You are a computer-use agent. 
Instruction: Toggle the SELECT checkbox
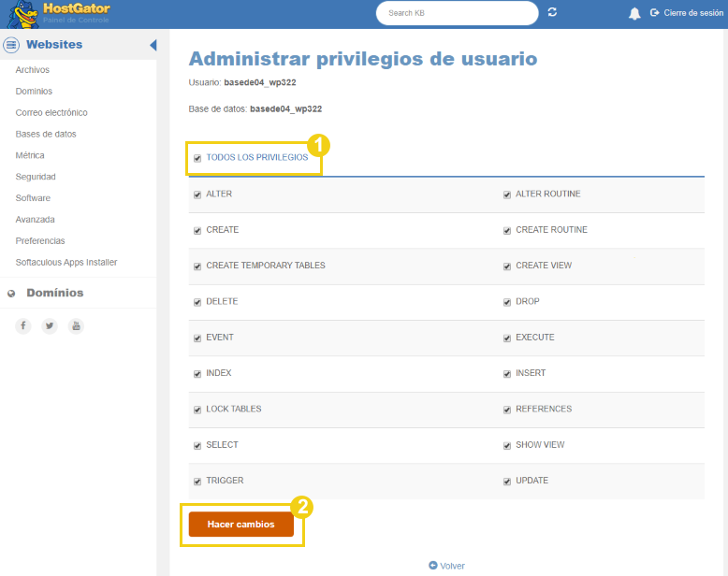pos(197,446)
